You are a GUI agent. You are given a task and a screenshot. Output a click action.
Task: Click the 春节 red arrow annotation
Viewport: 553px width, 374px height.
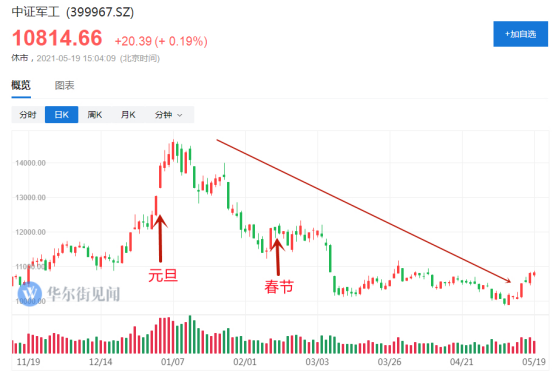point(278,257)
